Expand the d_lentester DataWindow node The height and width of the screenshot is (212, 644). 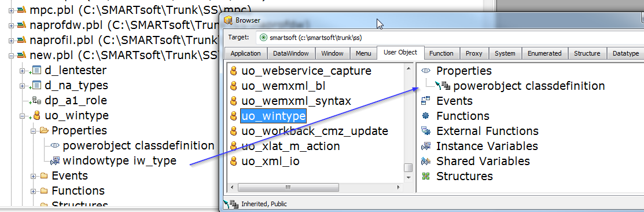23,71
